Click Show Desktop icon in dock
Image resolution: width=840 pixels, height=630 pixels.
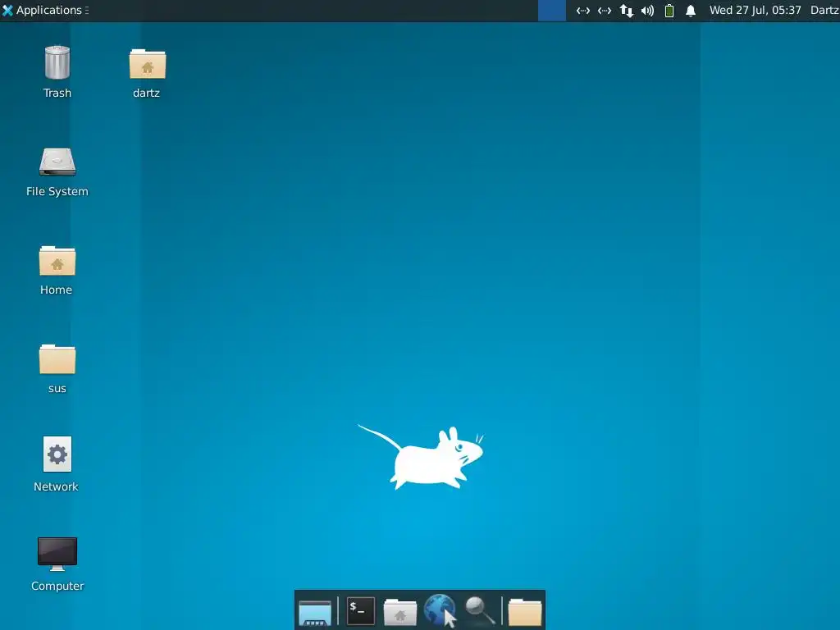[315, 612]
